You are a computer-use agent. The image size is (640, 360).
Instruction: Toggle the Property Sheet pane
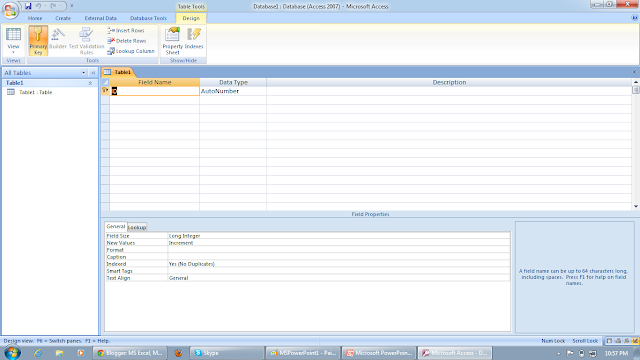(172, 40)
